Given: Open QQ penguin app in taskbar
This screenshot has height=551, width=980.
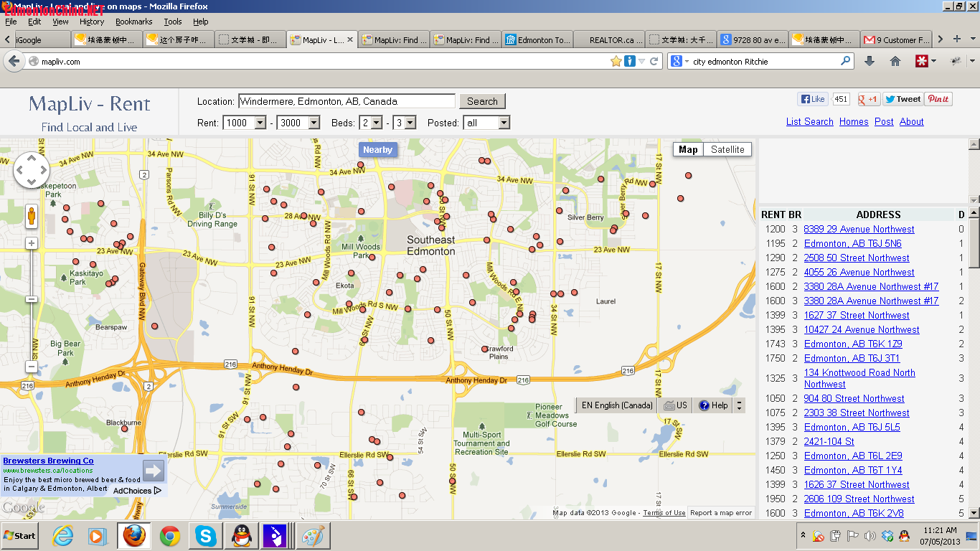Looking at the screenshot, I should pyautogui.click(x=240, y=536).
